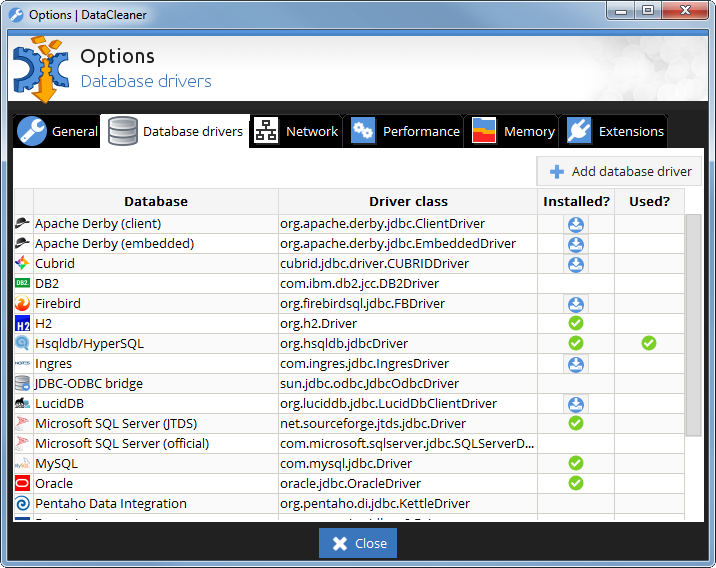
Task: Select the Database drivers tab
Action: [175, 131]
